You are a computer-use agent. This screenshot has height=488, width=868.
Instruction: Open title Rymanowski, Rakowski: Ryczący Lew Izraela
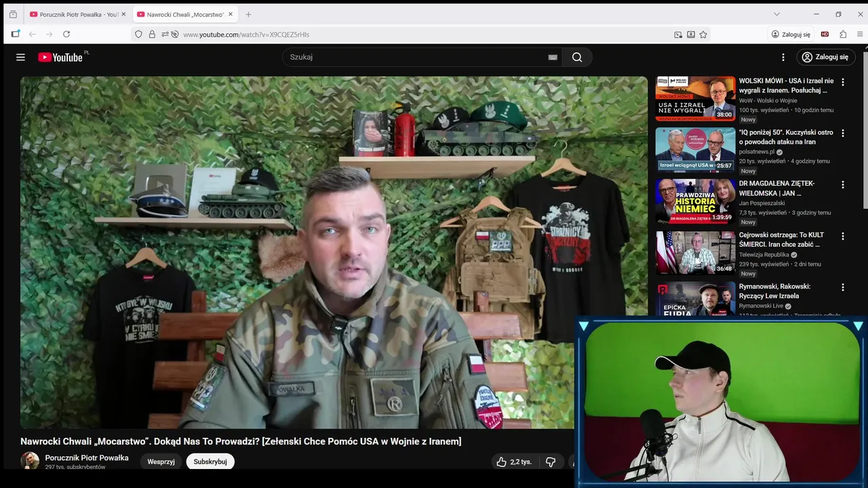coord(774,291)
